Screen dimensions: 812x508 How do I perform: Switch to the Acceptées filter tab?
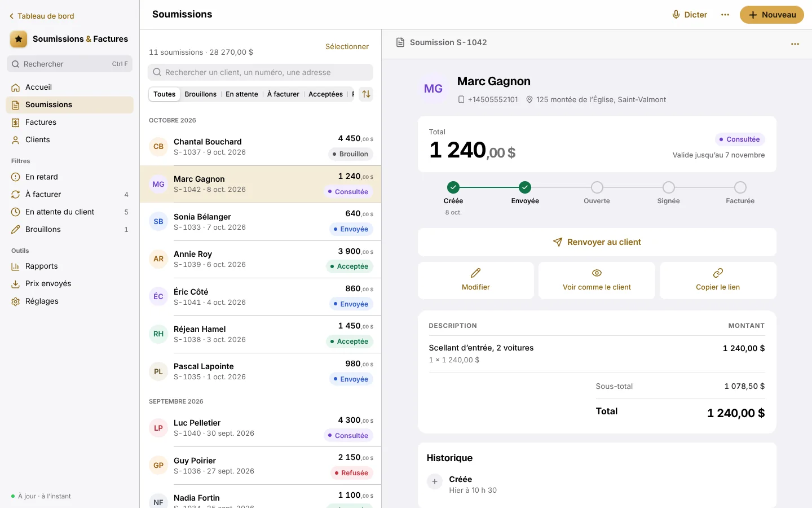325,94
